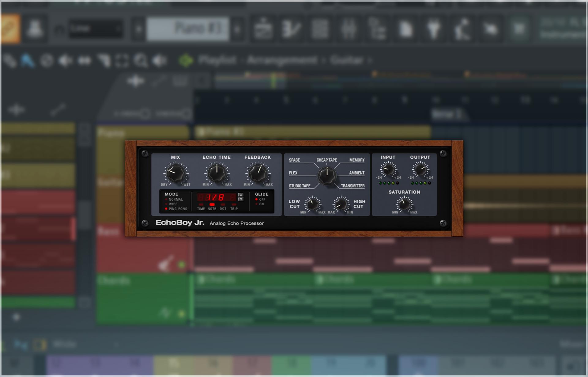Turn the ECHO TIME knob
The image size is (588, 377).
click(217, 173)
